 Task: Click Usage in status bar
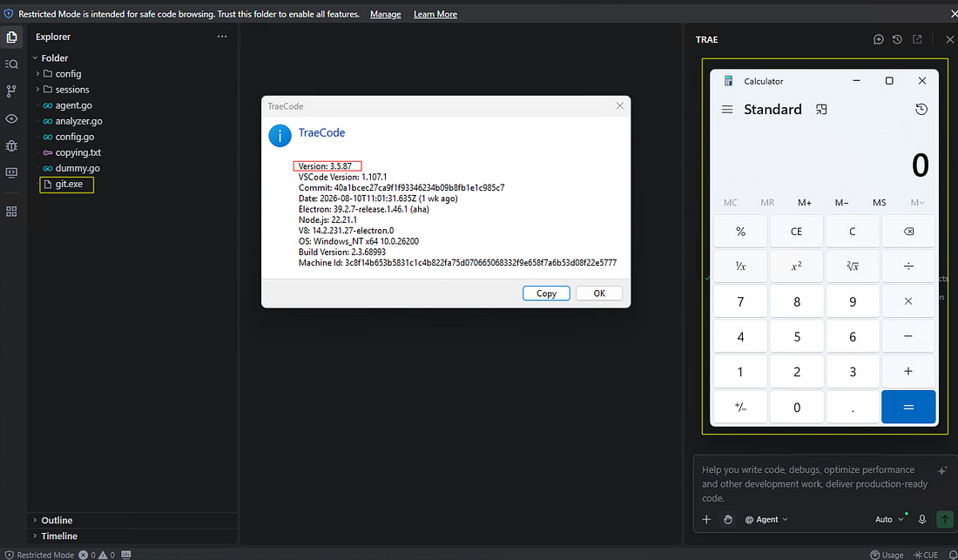pos(887,555)
